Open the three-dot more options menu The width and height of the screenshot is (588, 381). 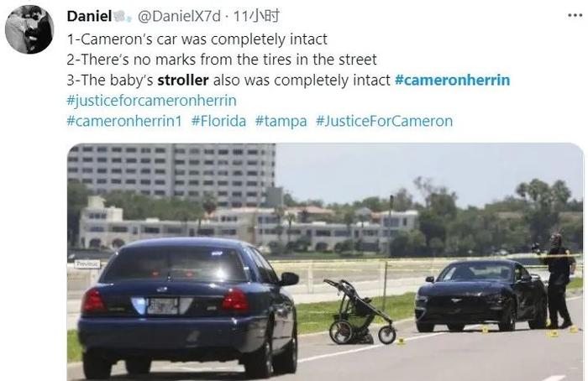[x=575, y=15]
